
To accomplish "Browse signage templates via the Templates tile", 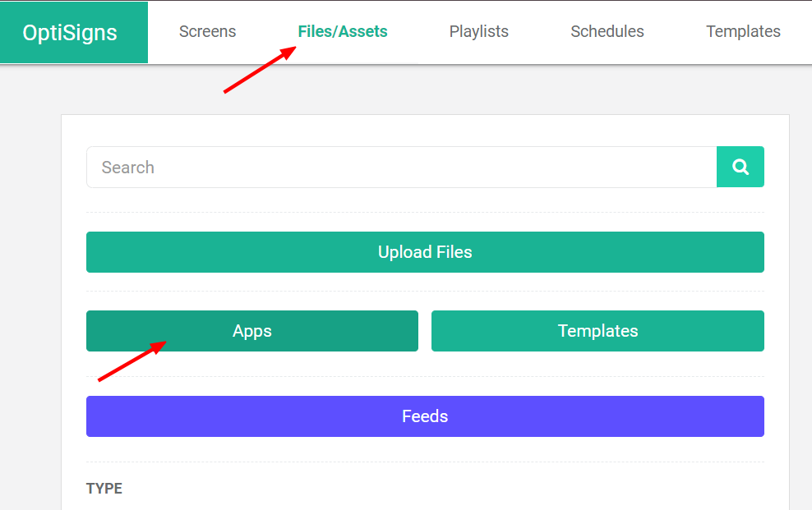I will (597, 331).
